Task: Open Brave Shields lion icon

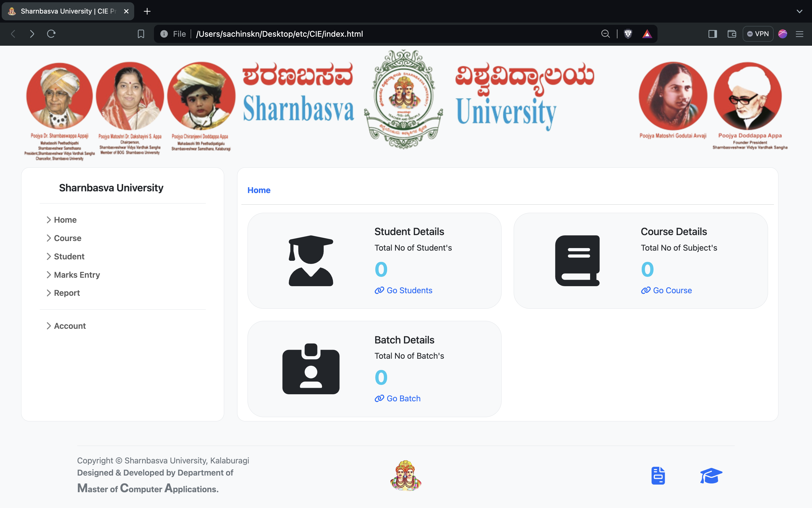Action: 628,34
